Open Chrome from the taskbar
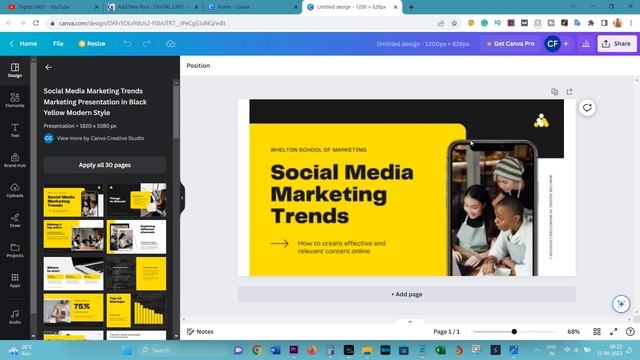The height and width of the screenshot is (360, 640). tap(257, 350)
